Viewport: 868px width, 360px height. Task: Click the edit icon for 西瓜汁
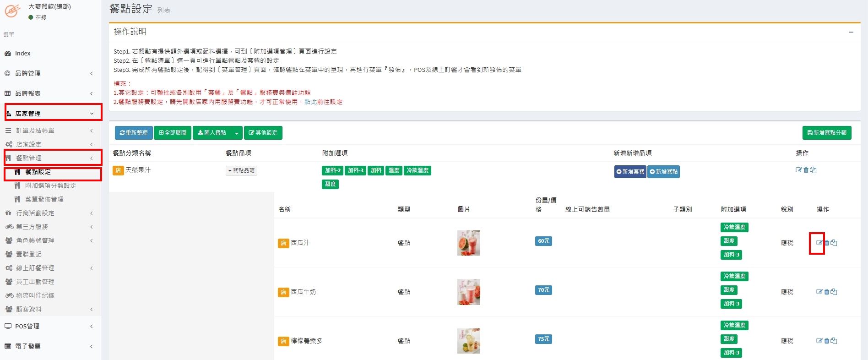(819, 243)
